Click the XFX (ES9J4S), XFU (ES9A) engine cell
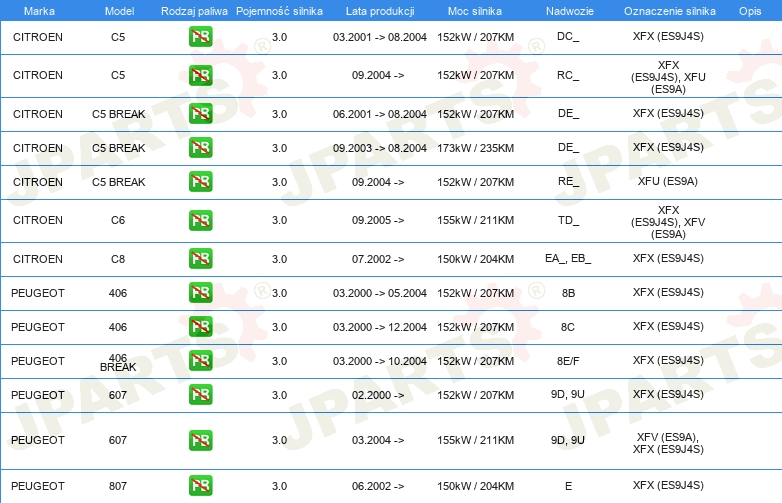The image size is (782, 503). (668, 77)
